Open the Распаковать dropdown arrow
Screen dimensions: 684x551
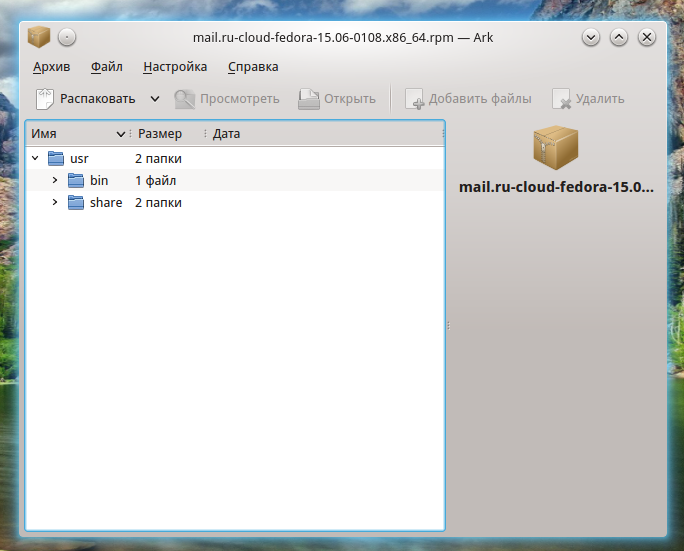[155, 99]
